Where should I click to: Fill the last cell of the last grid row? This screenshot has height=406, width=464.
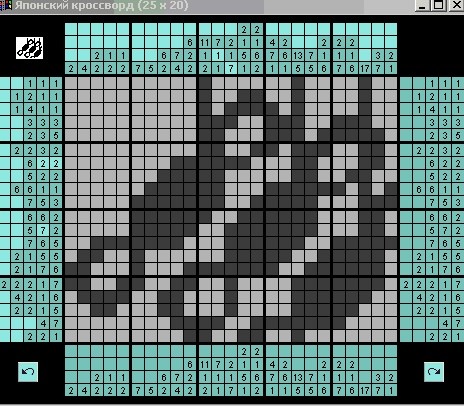tap(391, 336)
